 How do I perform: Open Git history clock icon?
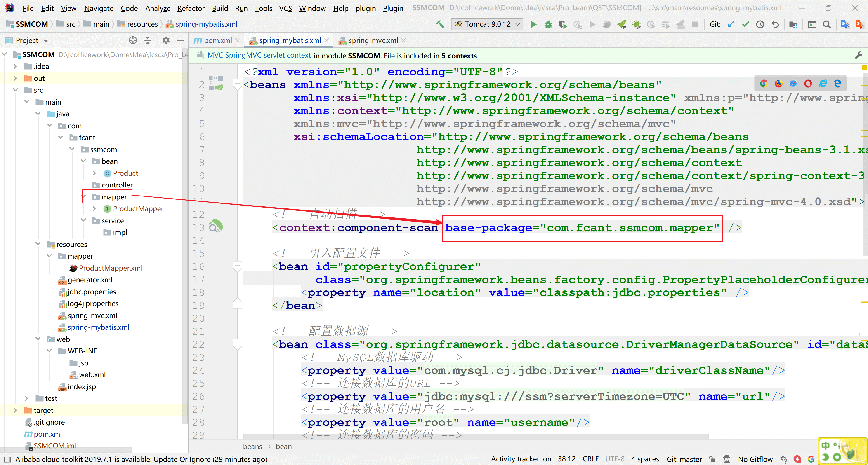click(x=760, y=24)
